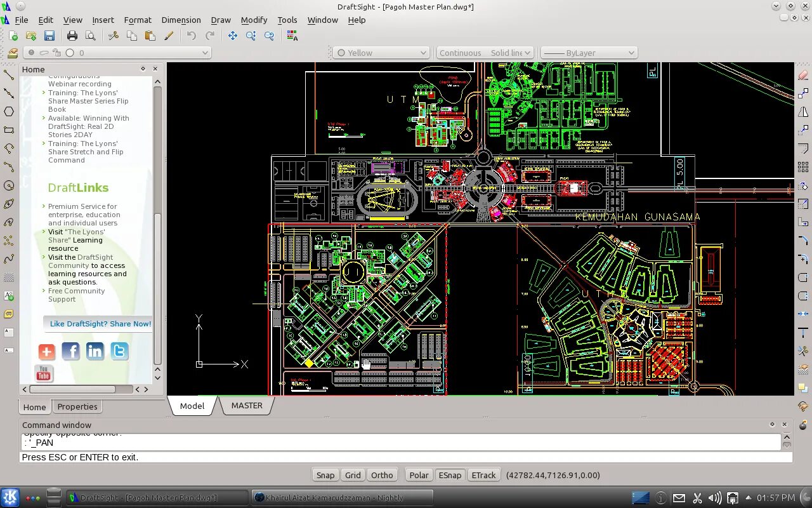Image resolution: width=812 pixels, height=508 pixels.
Task: Click the YouTube button in Home panel
Action: [x=44, y=373]
